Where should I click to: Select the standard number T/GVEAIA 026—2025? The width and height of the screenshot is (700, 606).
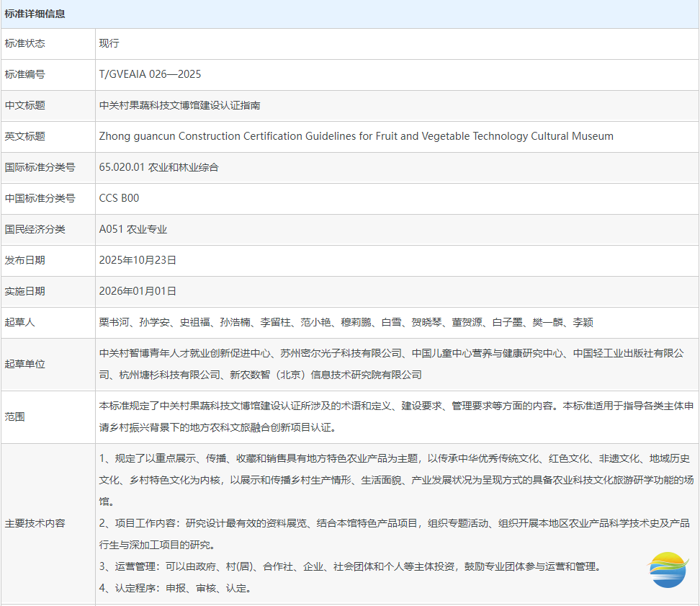pyautogui.click(x=151, y=74)
